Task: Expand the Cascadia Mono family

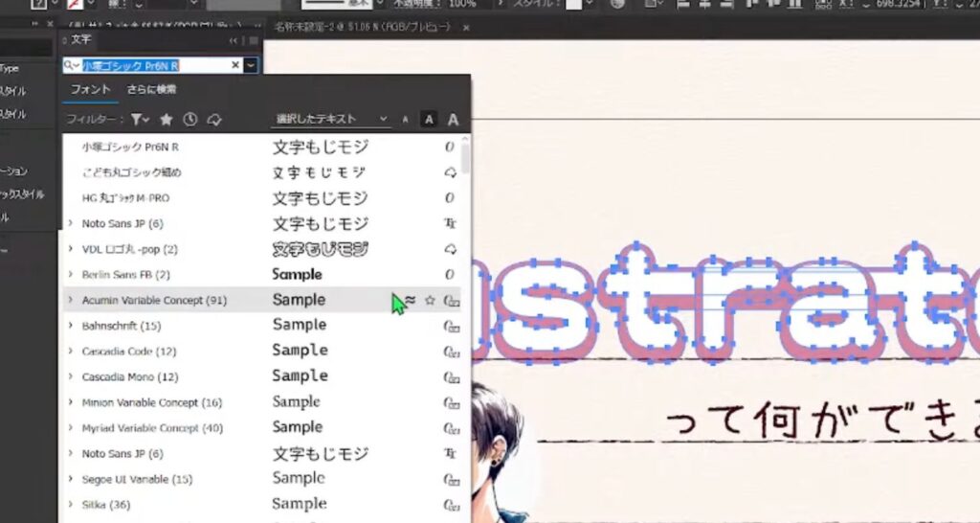Action: (x=71, y=376)
